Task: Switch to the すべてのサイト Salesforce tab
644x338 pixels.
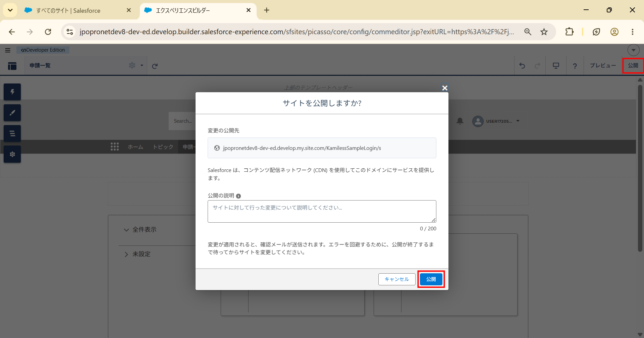Action: (77, 10)
